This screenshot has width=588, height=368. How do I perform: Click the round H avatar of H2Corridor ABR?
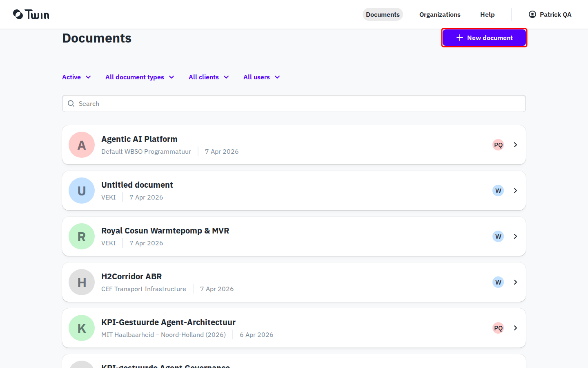tap(82, 282)
